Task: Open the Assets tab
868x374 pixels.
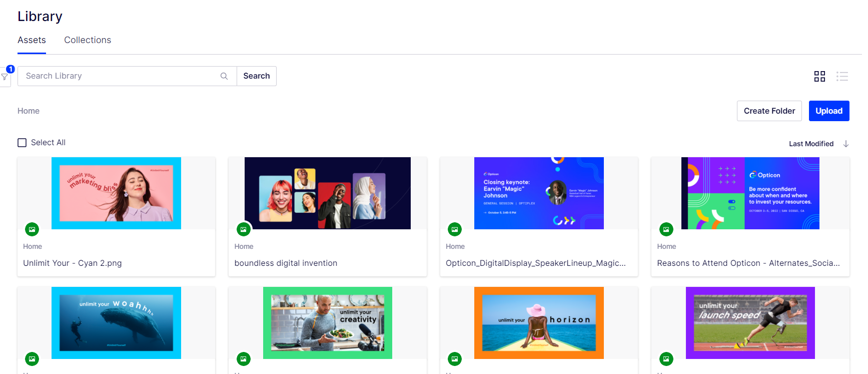Action: [x=32, y=40]
